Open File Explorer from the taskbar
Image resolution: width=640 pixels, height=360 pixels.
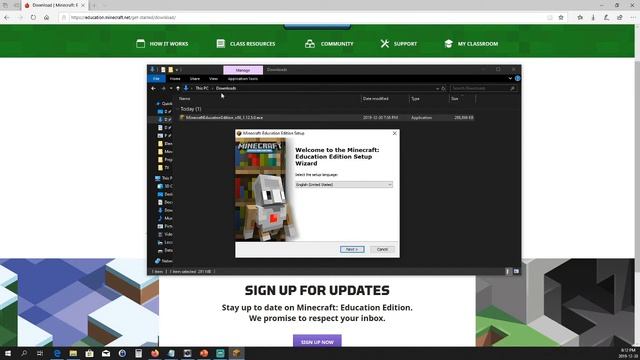(x=73, y=353)
